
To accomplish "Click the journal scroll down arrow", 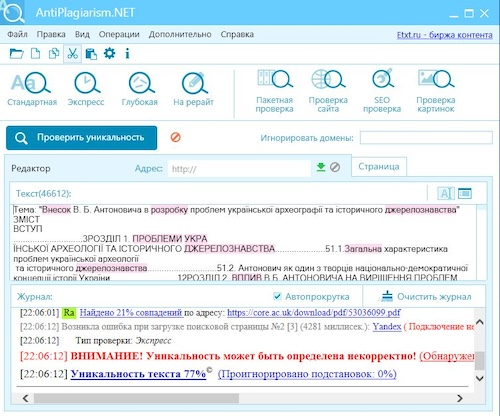I will pos(479,378).
